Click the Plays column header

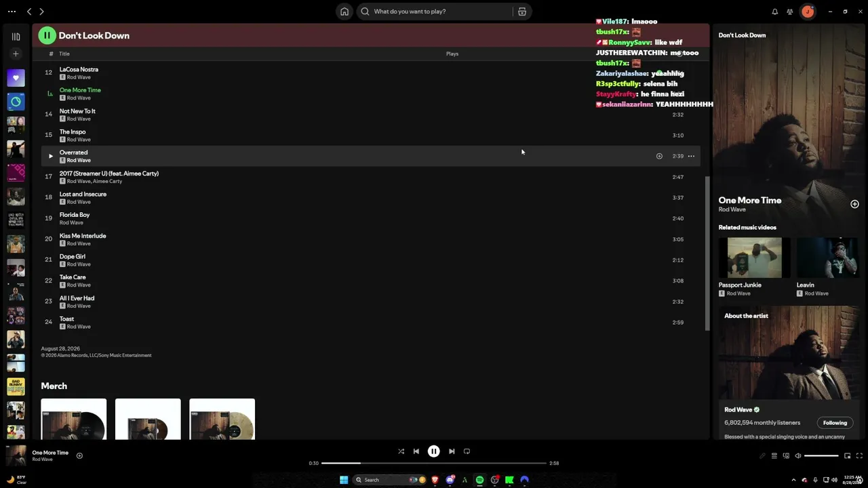(x=452, y=54)
